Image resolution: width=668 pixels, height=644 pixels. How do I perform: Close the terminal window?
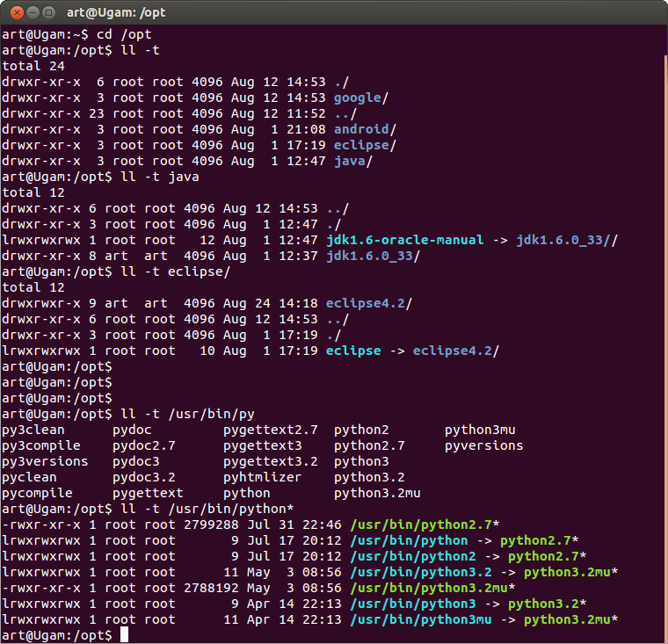click(17, 13)
